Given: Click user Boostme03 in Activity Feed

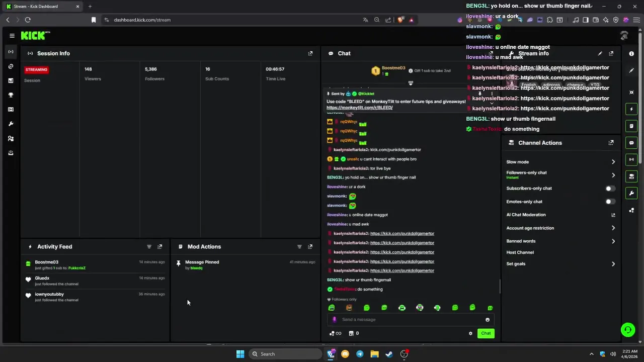Looking at the screenshot, I should pos(46,262).
